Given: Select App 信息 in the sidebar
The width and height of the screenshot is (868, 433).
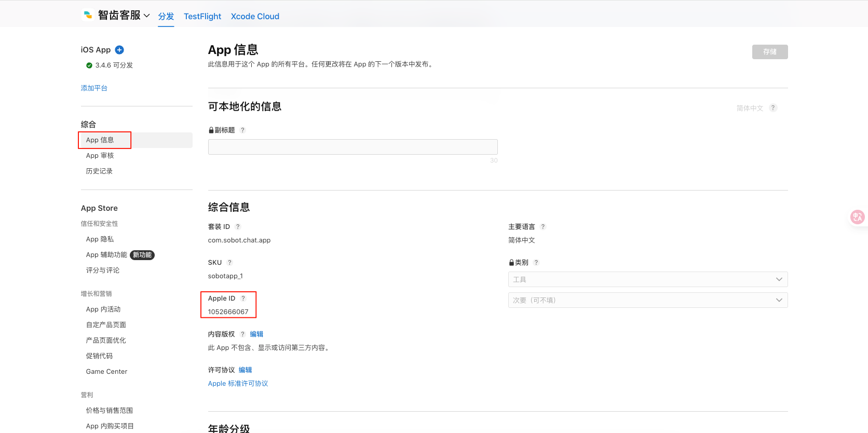Looking at the screenshot, I should coord(137,140).
